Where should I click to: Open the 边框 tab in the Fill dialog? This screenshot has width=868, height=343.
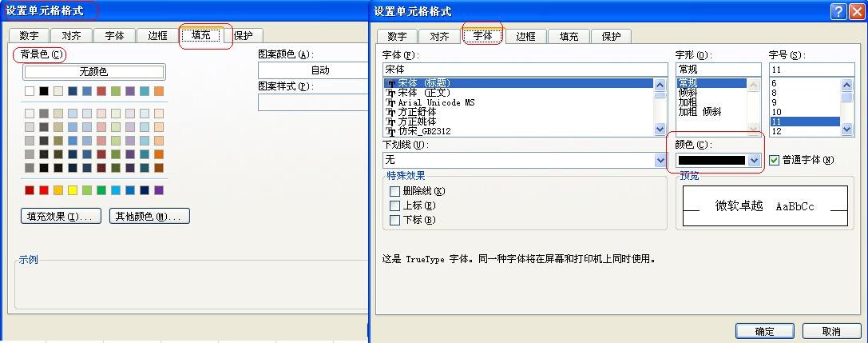(158, 35)
